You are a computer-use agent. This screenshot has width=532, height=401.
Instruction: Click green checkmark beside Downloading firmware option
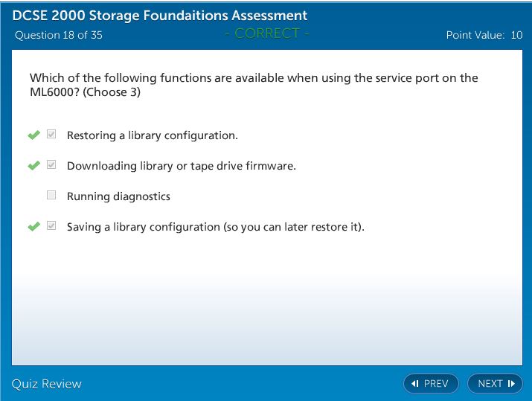(x=33, y=166)
